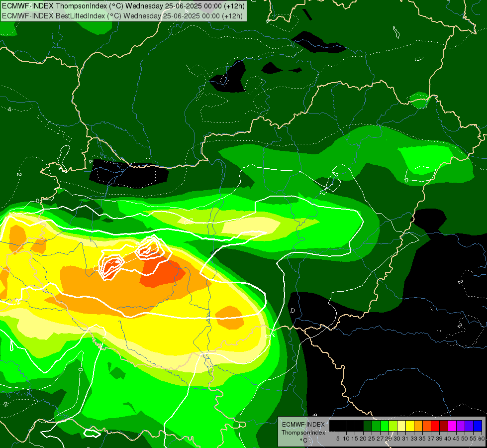Click the bright green 27–29 legend swatch
The image size is (487, 448).
(x=385, y=426)
